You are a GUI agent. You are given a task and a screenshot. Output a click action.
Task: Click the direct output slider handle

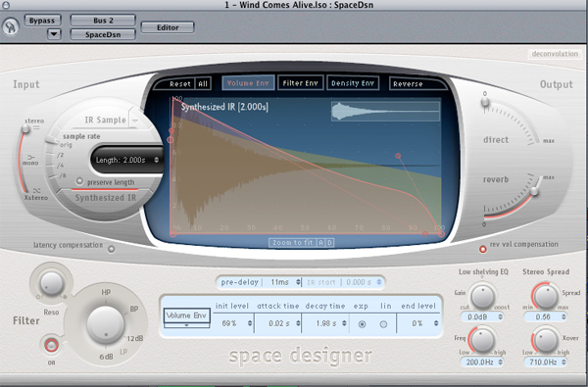(x=485, y=101)
